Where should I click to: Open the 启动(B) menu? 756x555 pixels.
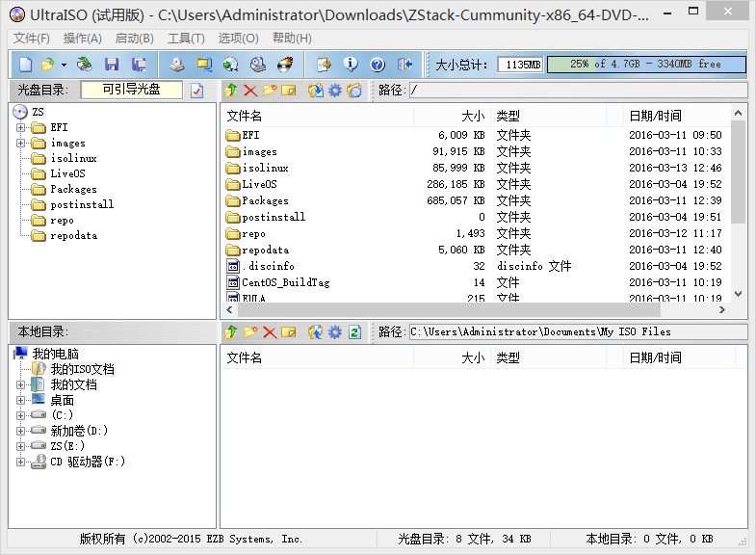click(135, 39)
